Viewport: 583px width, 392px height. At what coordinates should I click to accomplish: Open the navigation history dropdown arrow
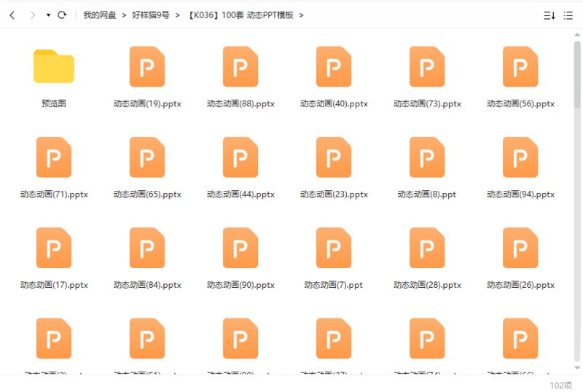[48, 15]
